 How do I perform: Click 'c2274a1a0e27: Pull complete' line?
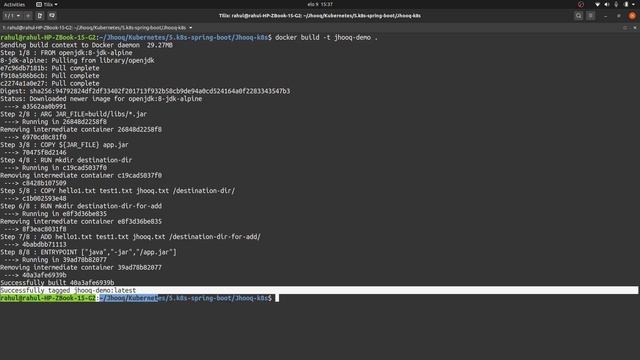click(50, 84)
